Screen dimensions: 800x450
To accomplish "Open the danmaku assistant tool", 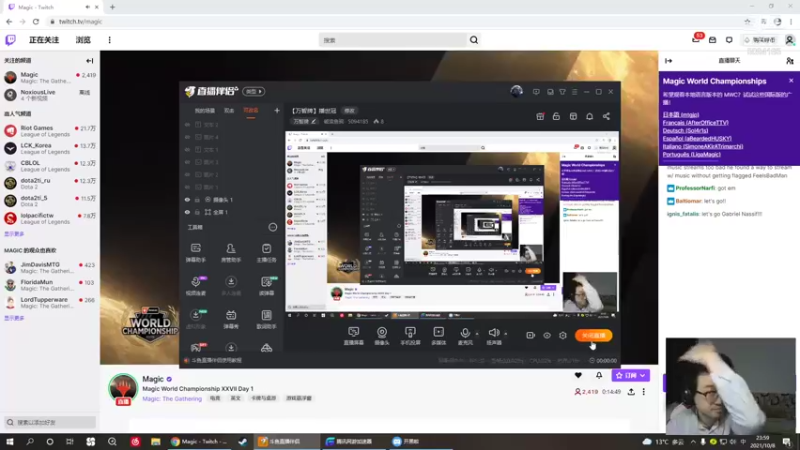I will [x=195, y=253].
